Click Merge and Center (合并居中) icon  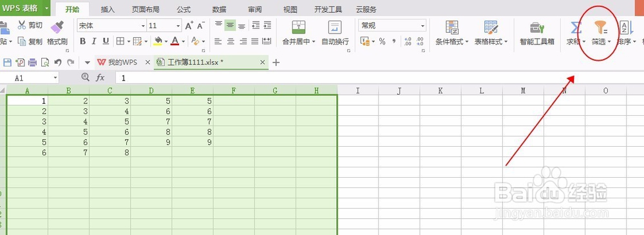pos(299,27)
